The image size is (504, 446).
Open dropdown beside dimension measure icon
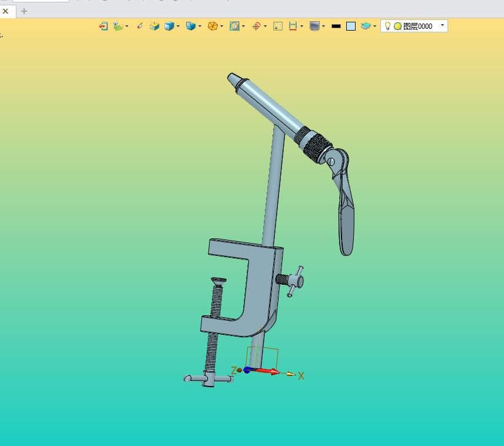click(x=302, y=26)
